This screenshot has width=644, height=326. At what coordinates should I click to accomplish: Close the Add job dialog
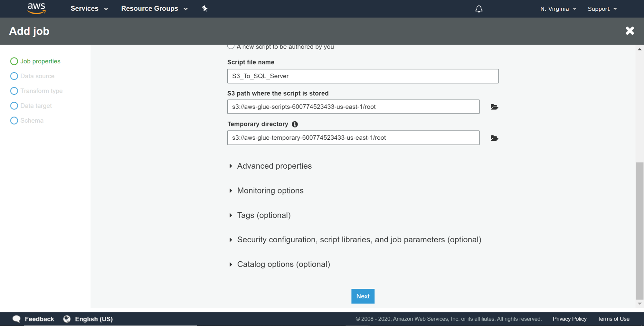point(630,31)
